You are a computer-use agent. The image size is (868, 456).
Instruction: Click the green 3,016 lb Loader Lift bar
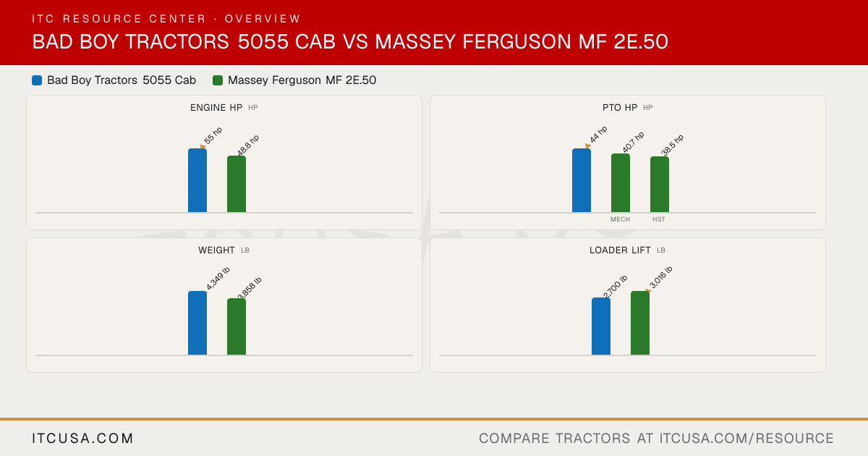(x=640, y=323)
